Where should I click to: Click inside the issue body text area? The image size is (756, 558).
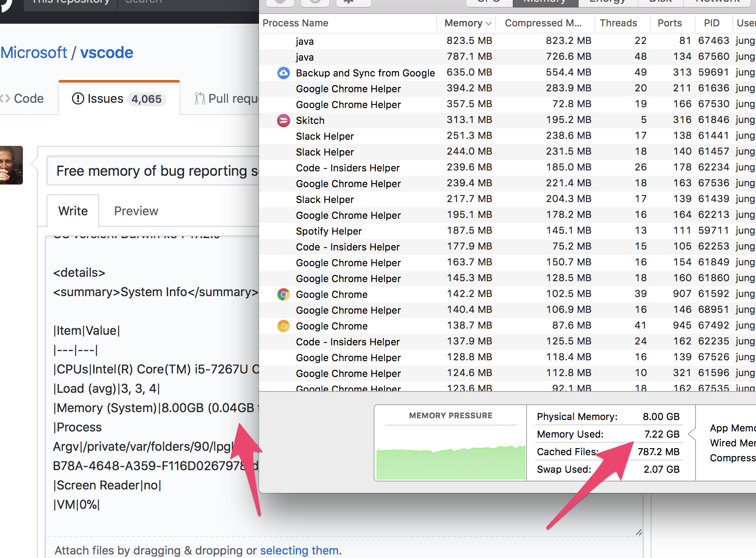point(152,387)
